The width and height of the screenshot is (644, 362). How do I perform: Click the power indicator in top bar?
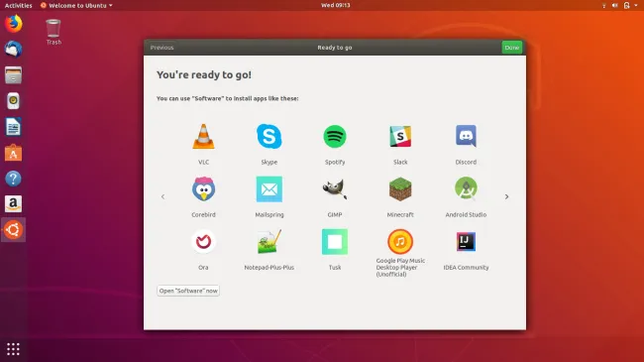point(627,5)
